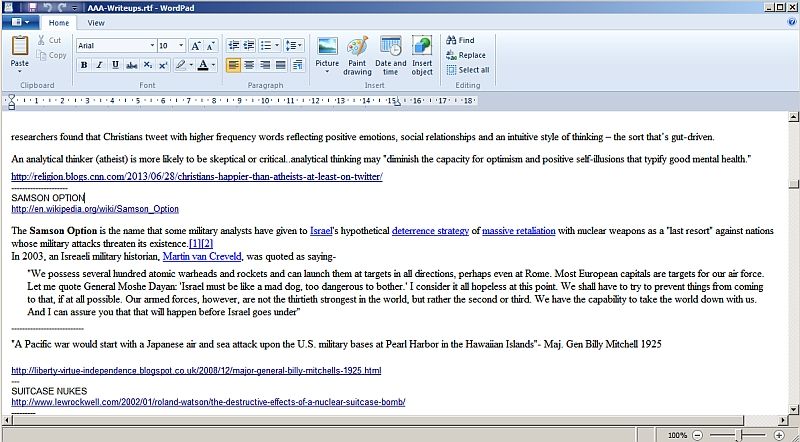Click Select all in Editing group
800x442 pixels.
click(x=468, y=70)
